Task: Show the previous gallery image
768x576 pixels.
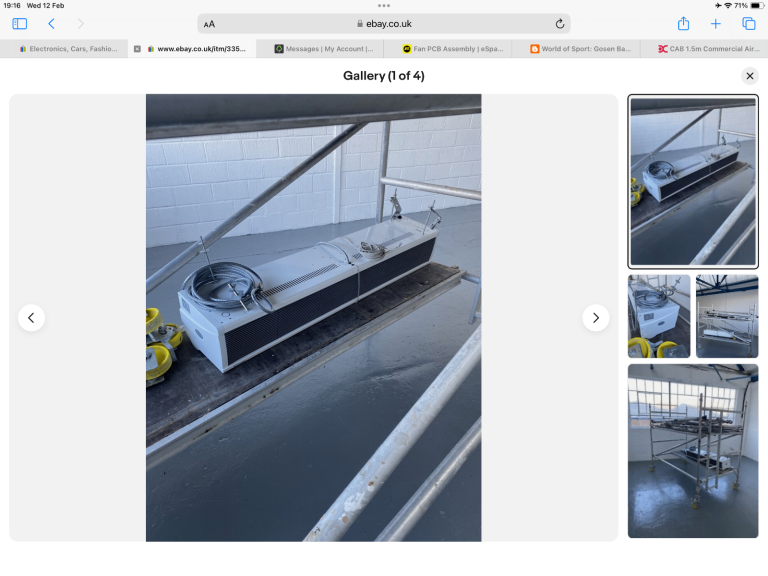Action: [31, 318]
